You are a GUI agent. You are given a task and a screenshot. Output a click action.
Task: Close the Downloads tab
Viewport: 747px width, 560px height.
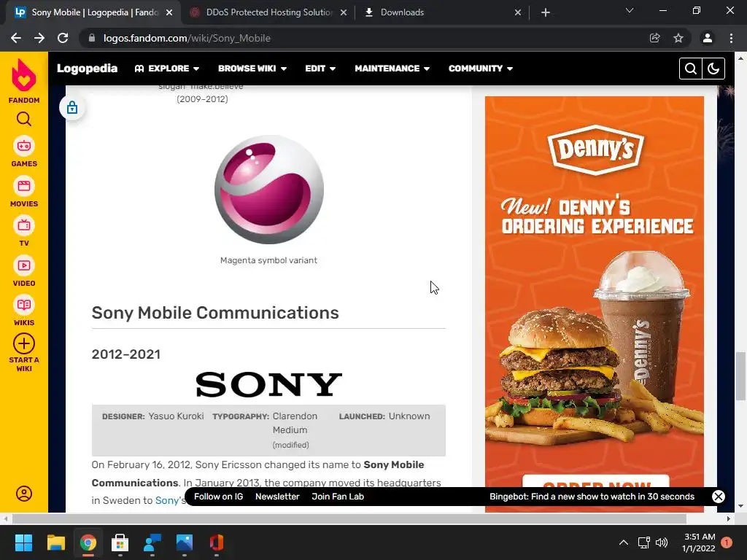pos(518,12)
